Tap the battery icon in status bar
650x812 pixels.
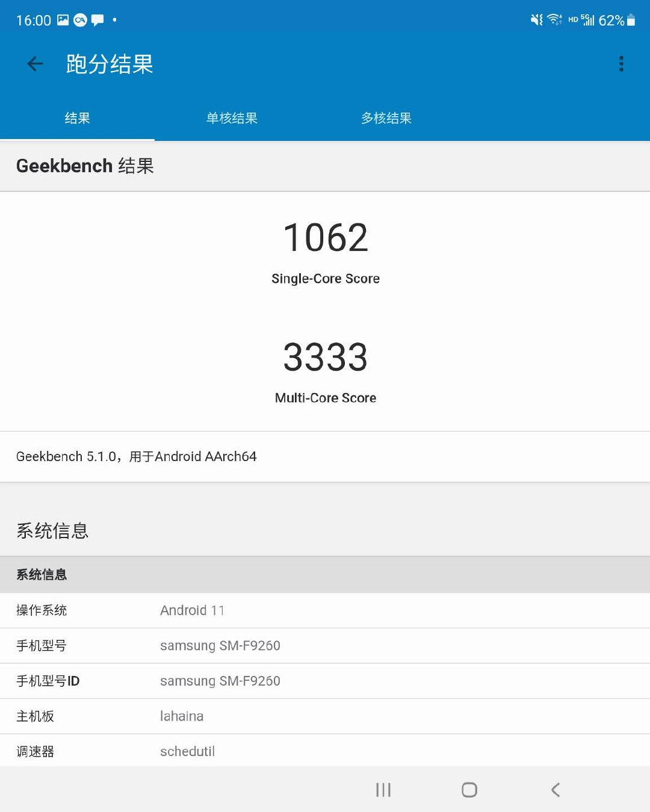click(631, 20)
